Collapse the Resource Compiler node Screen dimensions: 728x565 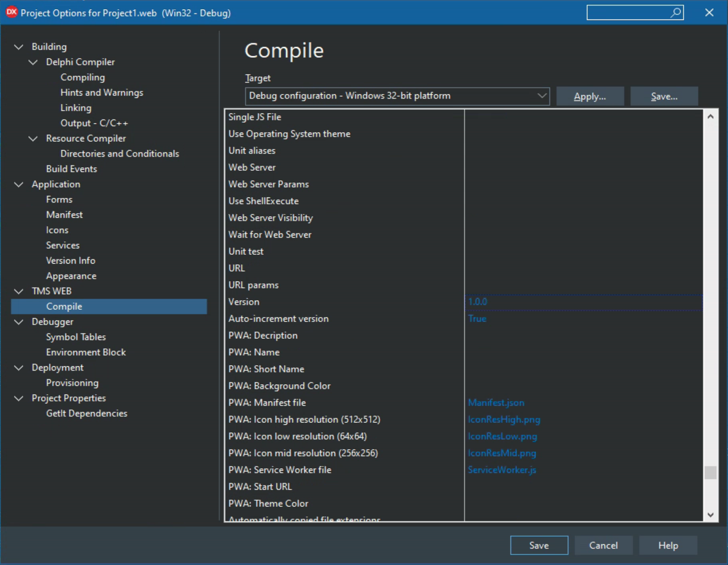click(33, 139)
